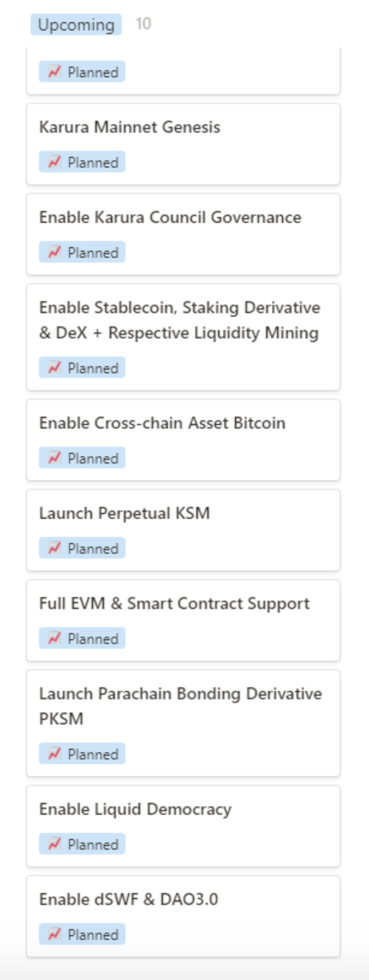
Task: Click the chart icon under Enable Liquid Democracy
Action: [x=55, y=844]
